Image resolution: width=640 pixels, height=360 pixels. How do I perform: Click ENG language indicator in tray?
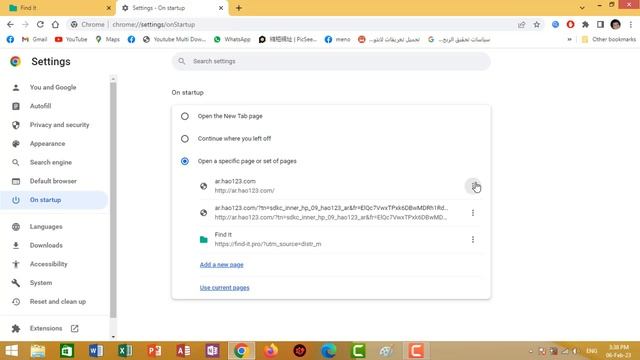coord(591,351)
